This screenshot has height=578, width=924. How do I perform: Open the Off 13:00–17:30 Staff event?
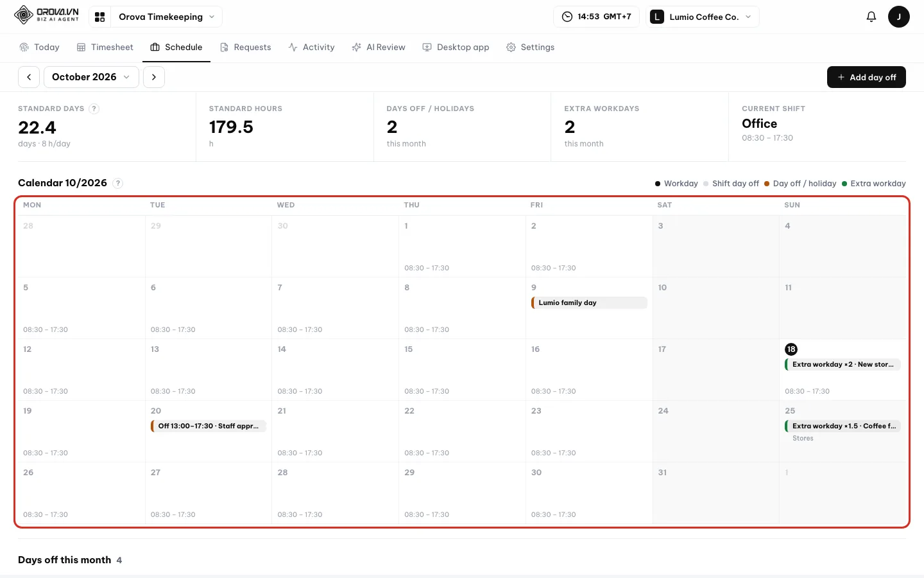click(x=209, y=426)
